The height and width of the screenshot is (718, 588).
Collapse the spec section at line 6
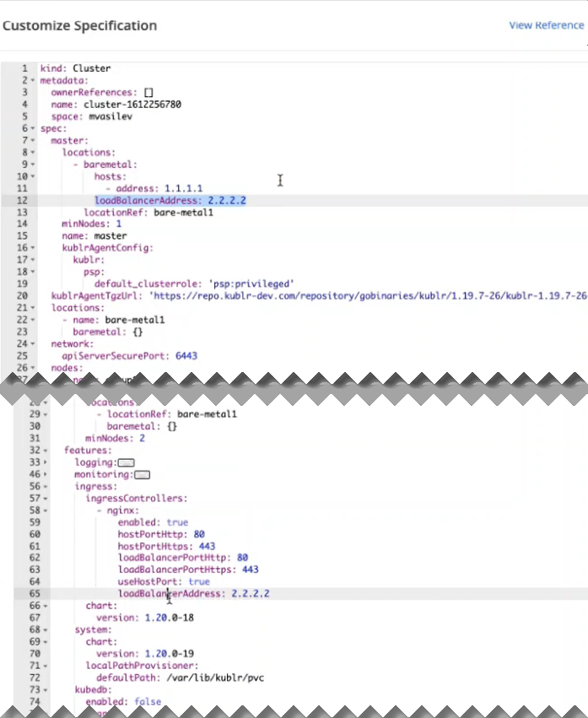pos(33,129)
